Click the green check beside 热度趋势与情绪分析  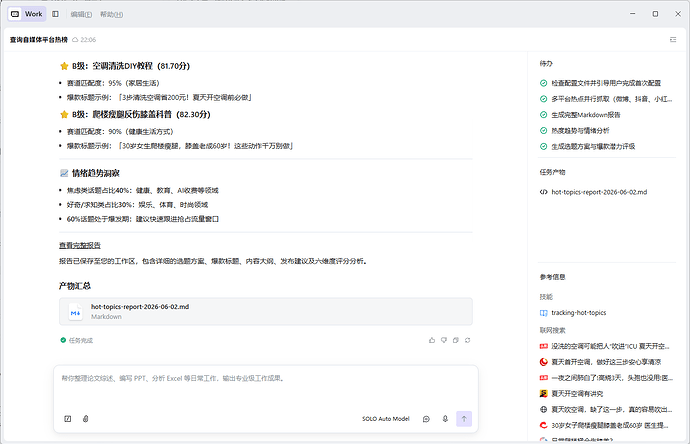tap(543, 131)
